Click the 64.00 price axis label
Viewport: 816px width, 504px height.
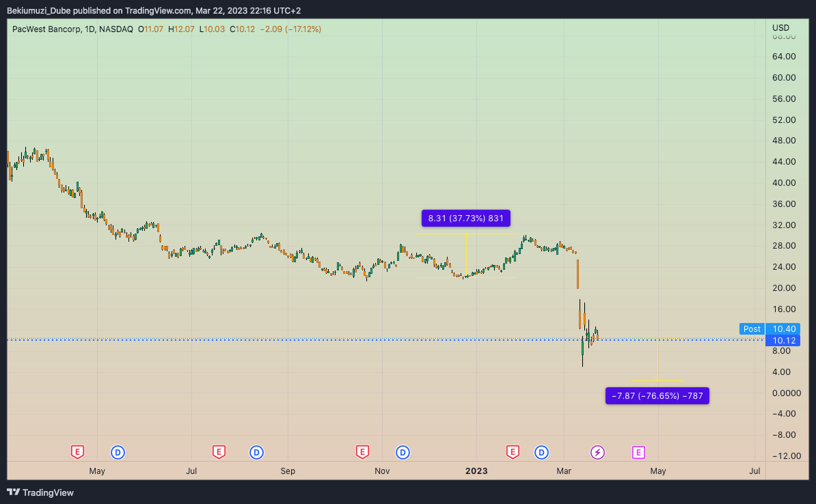(784, 56)
